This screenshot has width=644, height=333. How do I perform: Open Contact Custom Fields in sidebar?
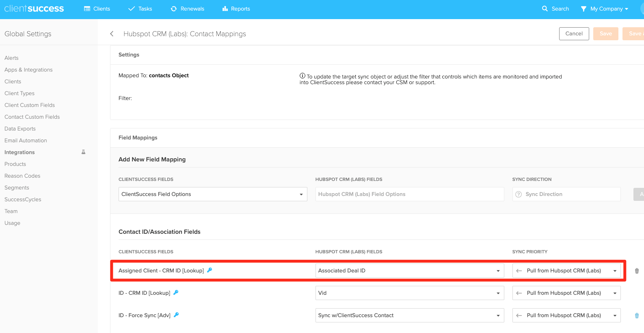coord(32,117)
